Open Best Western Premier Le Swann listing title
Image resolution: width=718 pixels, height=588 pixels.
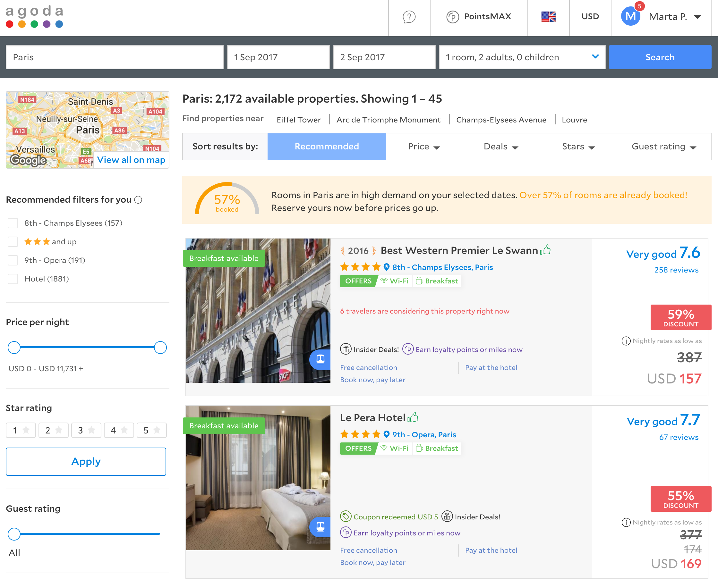click(459, 250)
